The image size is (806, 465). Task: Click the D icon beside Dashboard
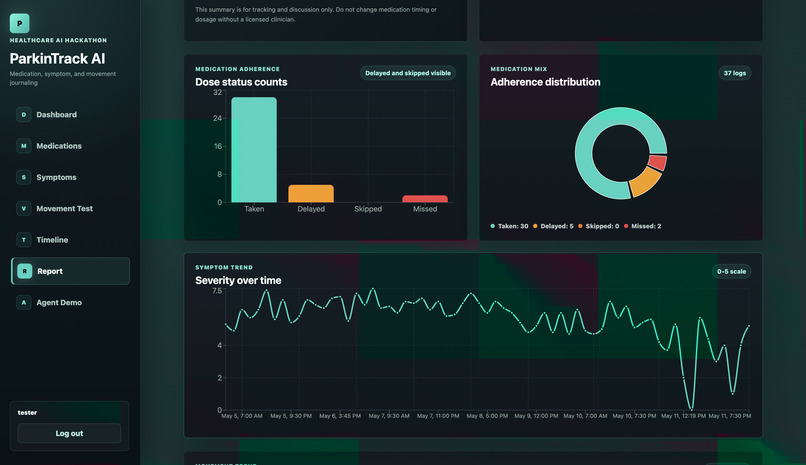(24, 115)
